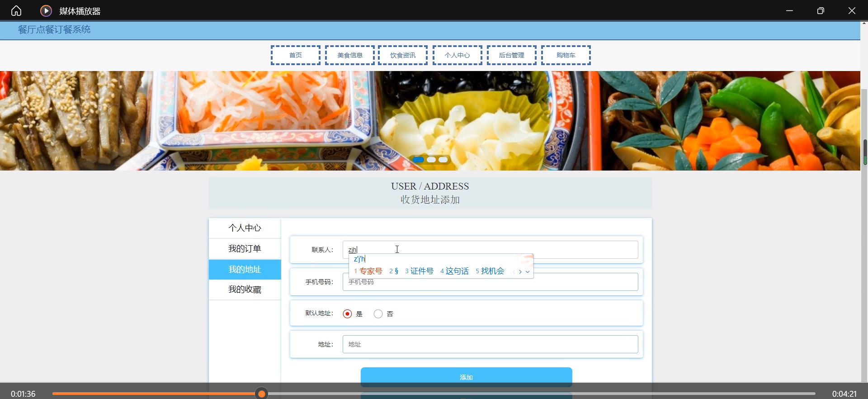Open the 购物车 navigation item
Image resolution: width=868 pixels, height=399 pixels.
(566, 55)
